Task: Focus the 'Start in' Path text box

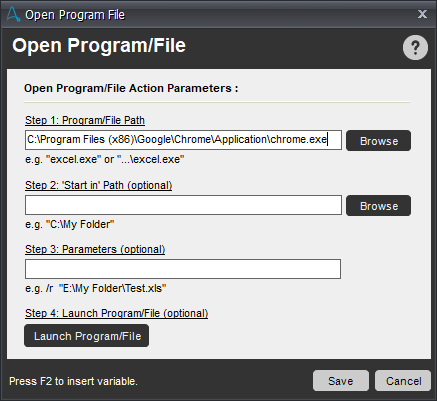Action: pyautogui.click(x=183, y=205)
